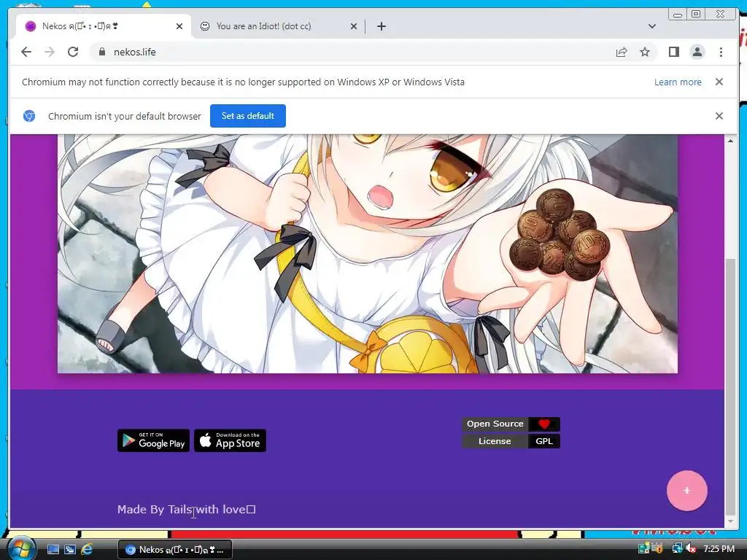
Task: Open the Download on the App Store badge
Action: 230,440
